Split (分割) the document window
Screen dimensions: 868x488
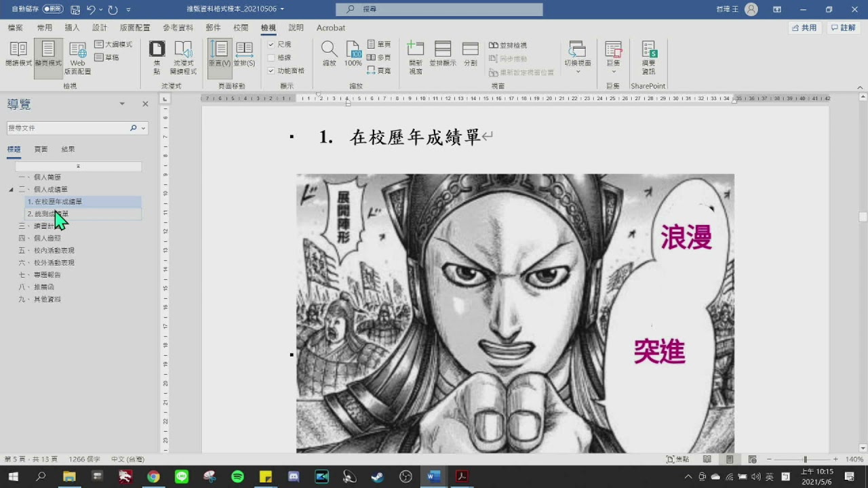(471, 54)
